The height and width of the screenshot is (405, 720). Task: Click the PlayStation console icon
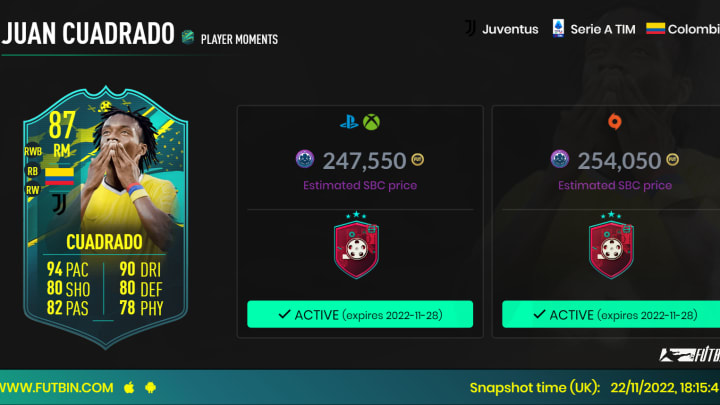pyautogui.click(x=349, y=123)
